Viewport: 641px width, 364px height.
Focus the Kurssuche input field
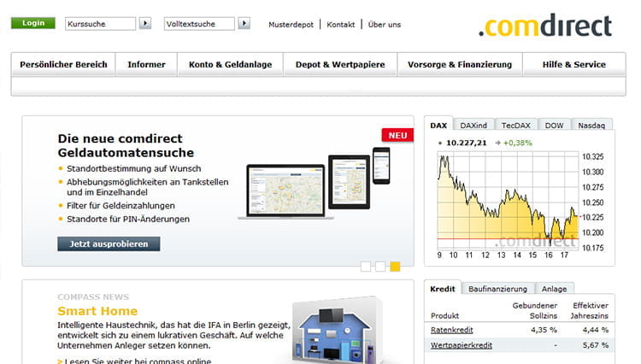[100, 24]
